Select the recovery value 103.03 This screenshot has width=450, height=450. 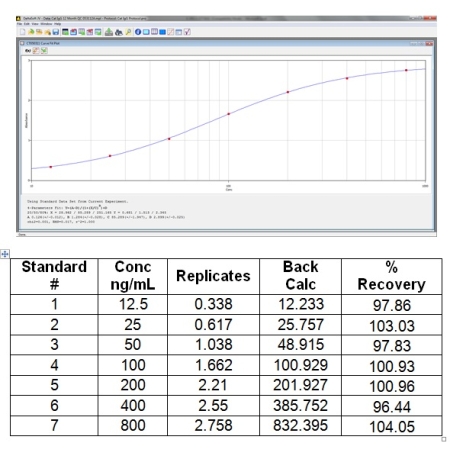[x=392, y=326]
